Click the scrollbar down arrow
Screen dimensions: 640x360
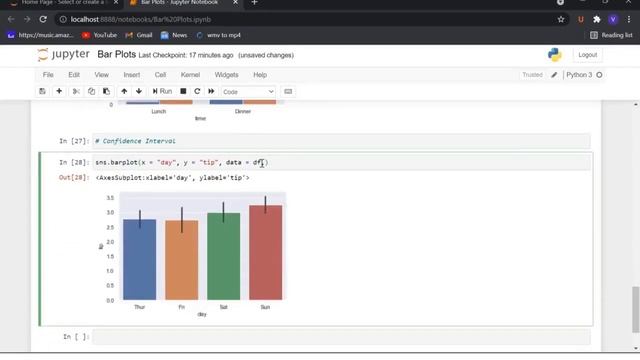pyautogui.click(x=636, y=348)
